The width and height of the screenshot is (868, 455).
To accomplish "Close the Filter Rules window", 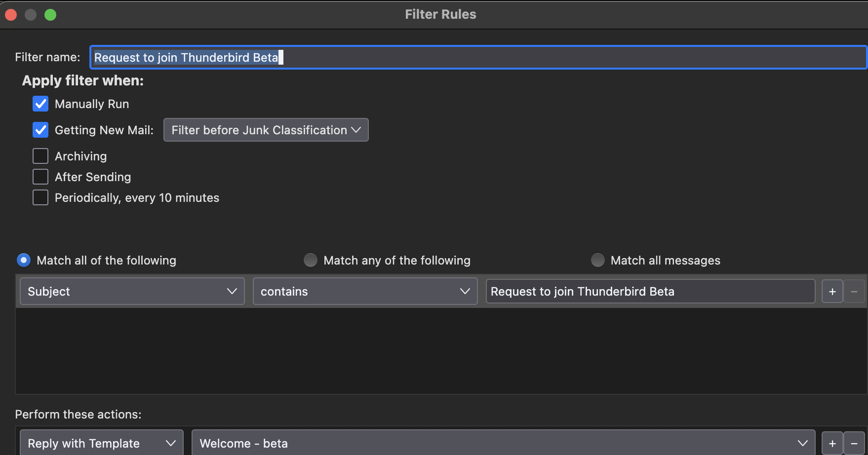I will coord(11,15).
